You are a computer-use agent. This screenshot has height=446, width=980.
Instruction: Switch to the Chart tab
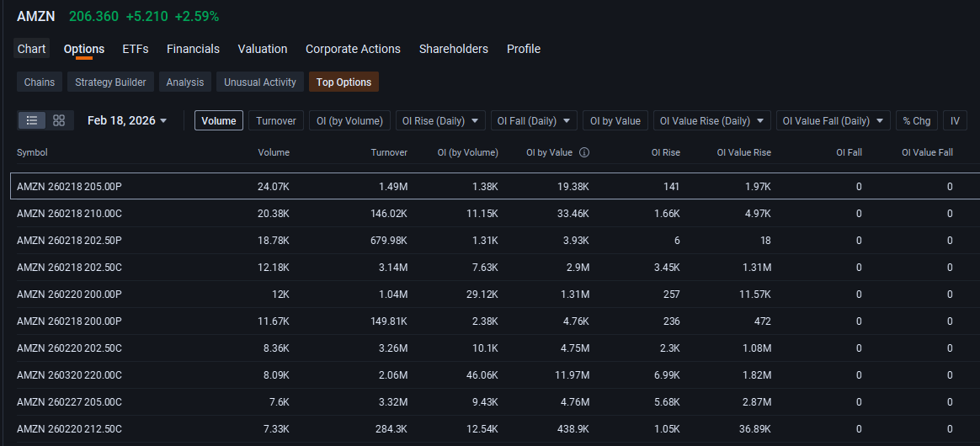tap(32, 49)
